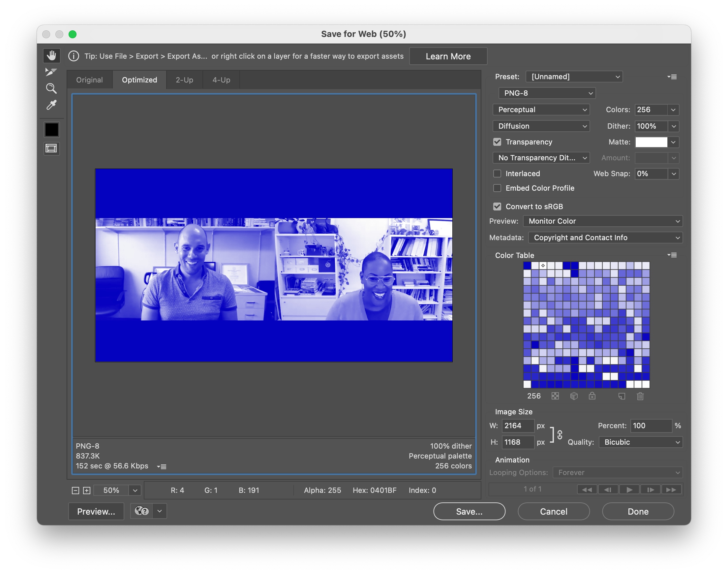
Task: Enable the Interlaced checkbox
Action: [x=497, y=174]
